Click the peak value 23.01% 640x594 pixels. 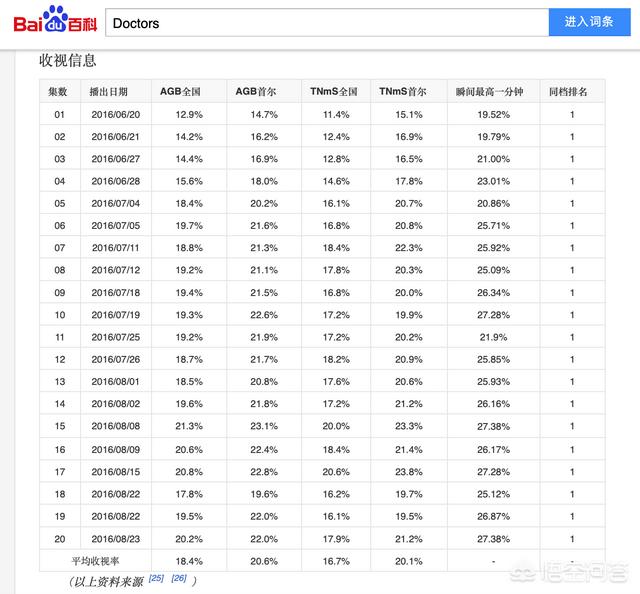tap(493, 181)
